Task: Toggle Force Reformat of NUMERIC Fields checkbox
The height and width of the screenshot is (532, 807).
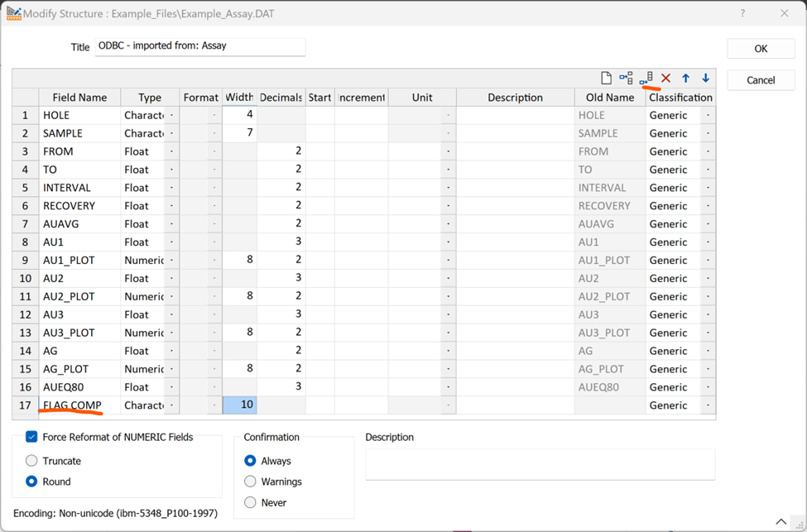Action: point(32,437)
